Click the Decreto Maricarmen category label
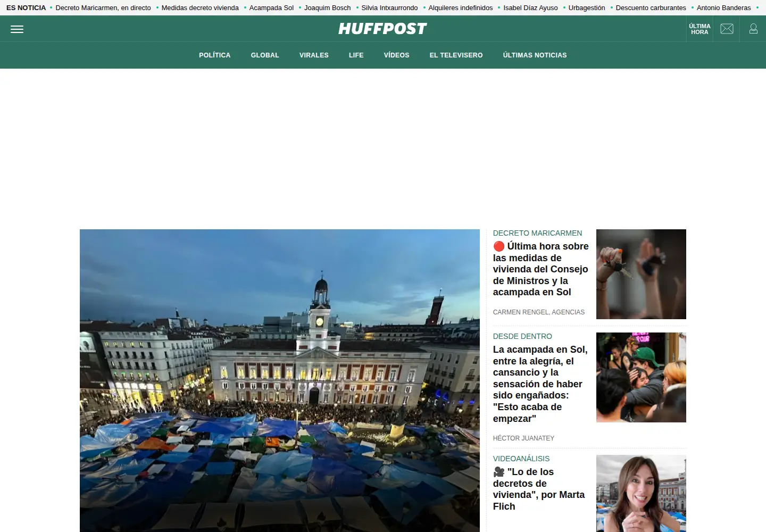 click(537, 233)
